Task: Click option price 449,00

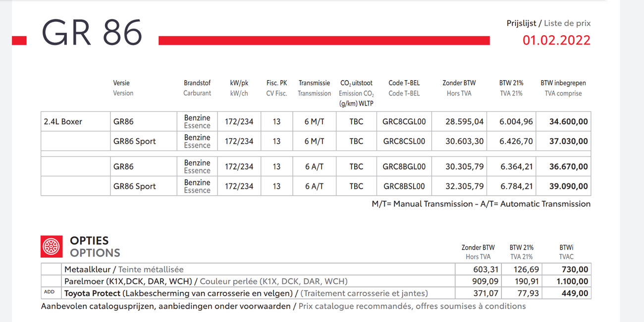Action: point(575,293)
